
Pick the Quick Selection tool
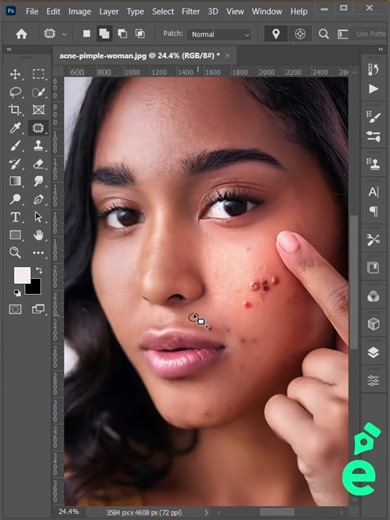pos(38,92)
